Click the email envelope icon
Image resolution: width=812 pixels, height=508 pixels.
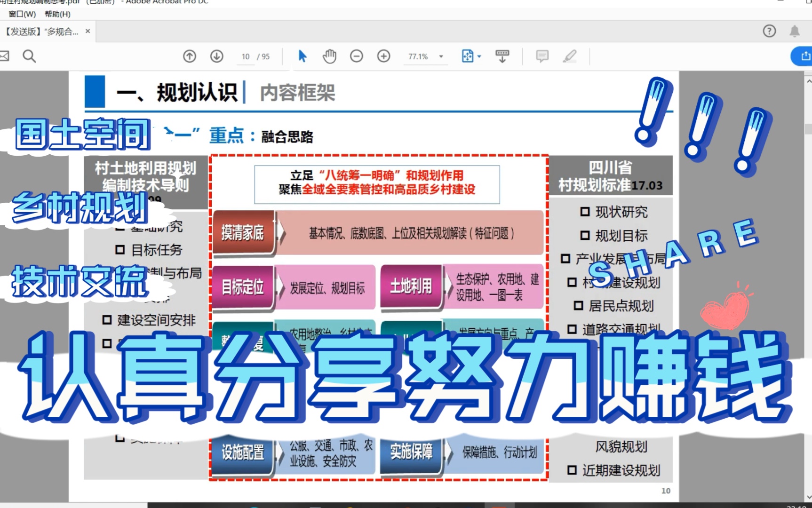[x=4, y=56]
